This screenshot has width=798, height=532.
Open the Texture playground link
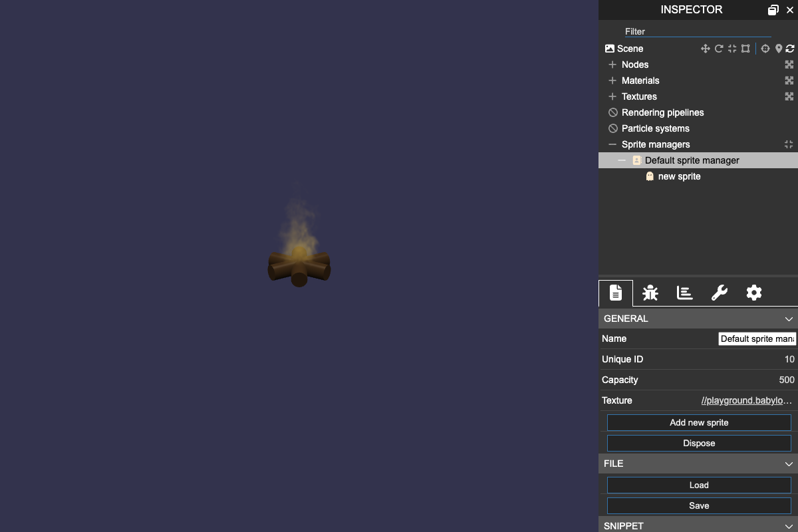point(747,400)
